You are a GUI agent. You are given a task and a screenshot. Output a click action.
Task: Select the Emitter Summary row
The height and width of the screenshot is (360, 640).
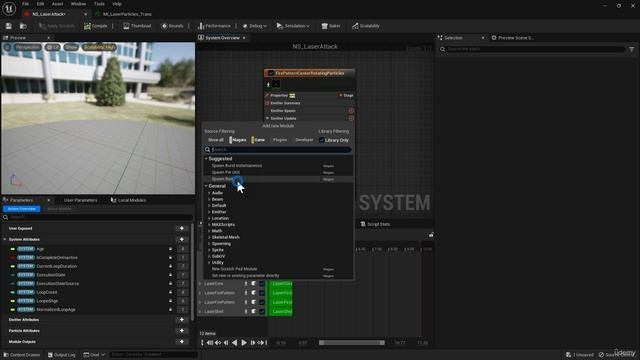(x=309, y=103)
